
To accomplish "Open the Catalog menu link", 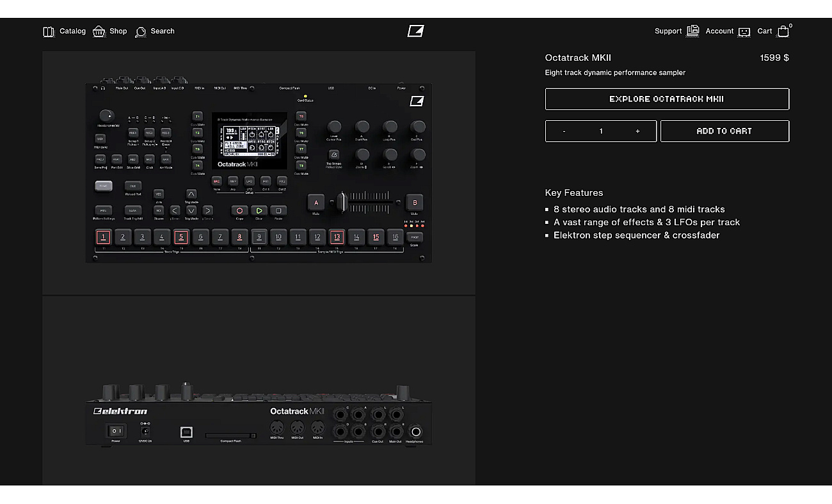I will (72, 31).
